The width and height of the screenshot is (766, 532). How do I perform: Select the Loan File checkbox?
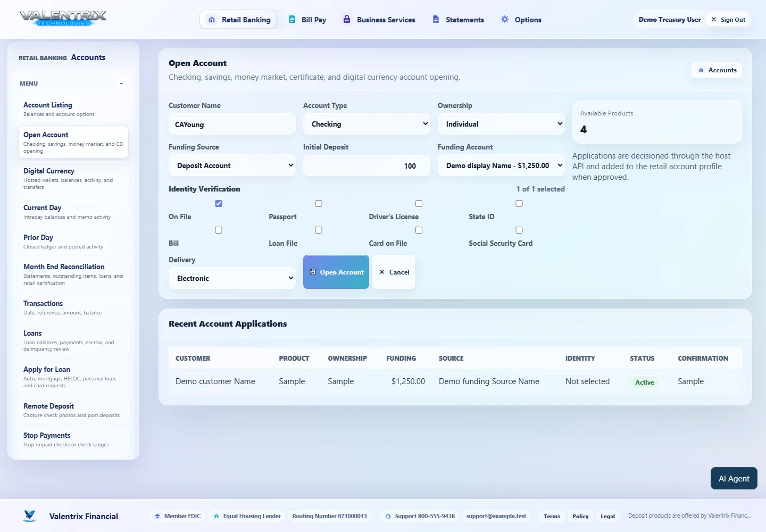(319, 230)
